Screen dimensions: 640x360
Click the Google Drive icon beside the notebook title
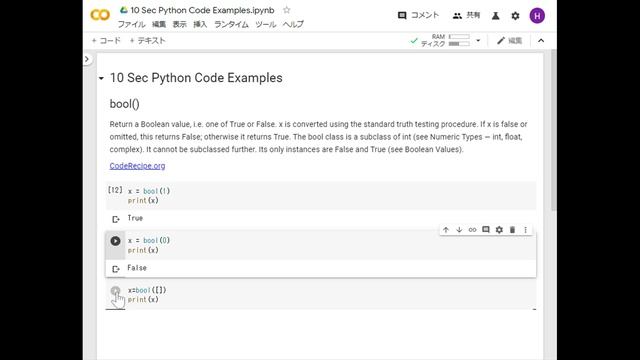pyautogui.click(x=123, y=10)
